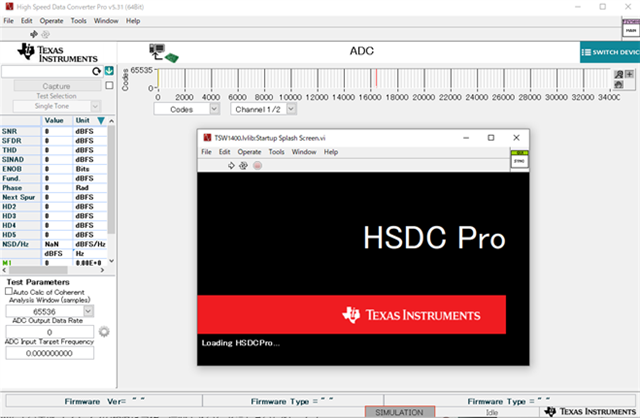The height and width of the screenshot is (418, 640).
Task: Click the SIMULATION status indicator
Action: (399, 412)
